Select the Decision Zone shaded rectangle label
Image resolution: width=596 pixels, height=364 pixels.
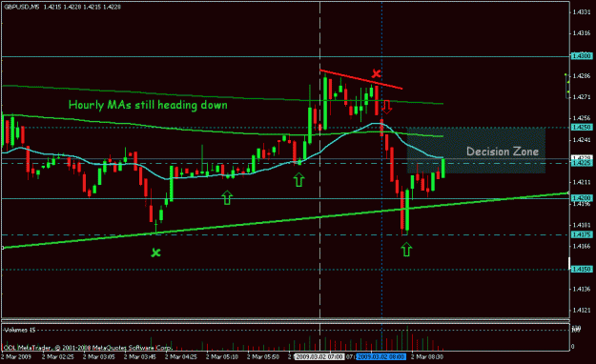503,152
